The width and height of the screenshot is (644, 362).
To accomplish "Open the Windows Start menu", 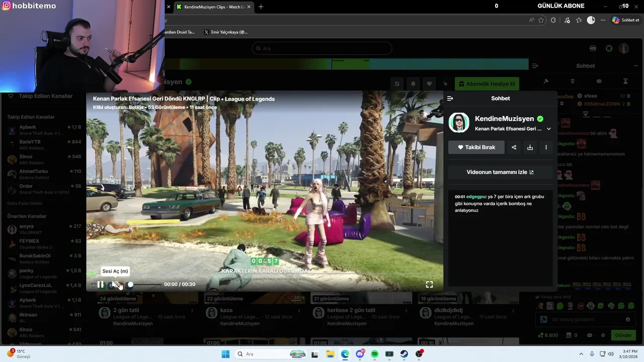I will pyautogui.click(x=225, y=354).
